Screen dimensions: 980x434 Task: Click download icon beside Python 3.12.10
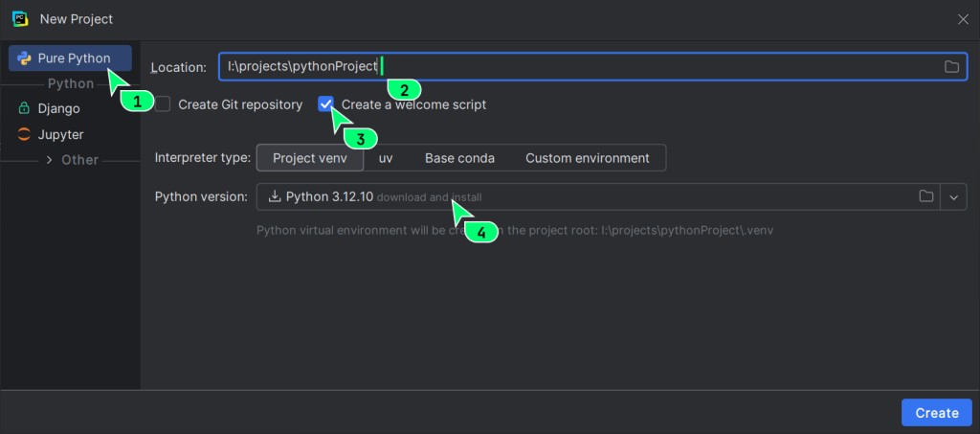tap(275, 196)
